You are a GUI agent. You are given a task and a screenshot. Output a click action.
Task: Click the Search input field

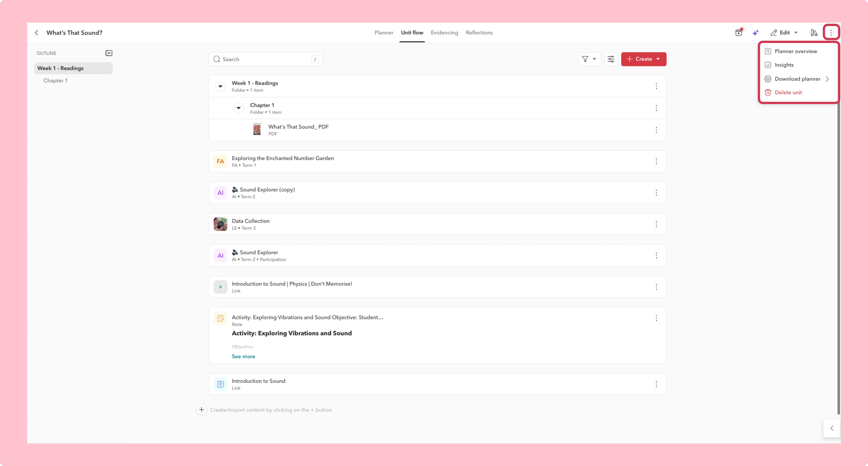point(265,59)
